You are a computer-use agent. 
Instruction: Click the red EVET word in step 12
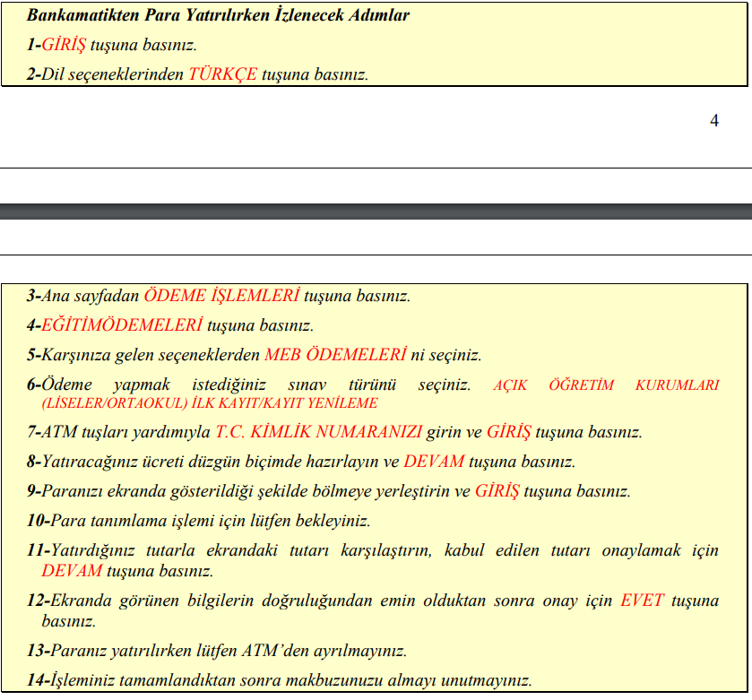[642, 600]
